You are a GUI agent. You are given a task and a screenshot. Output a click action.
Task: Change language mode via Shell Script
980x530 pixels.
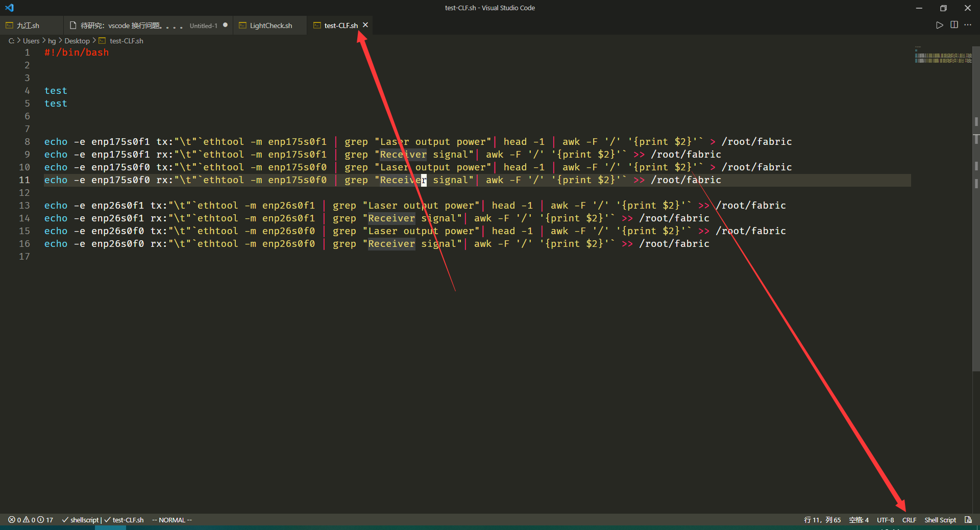(940, 520)
